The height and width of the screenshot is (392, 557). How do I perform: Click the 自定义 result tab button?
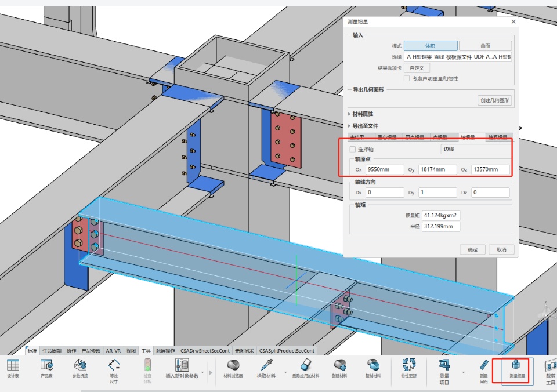pyautogui.click(x=417, y=68)
